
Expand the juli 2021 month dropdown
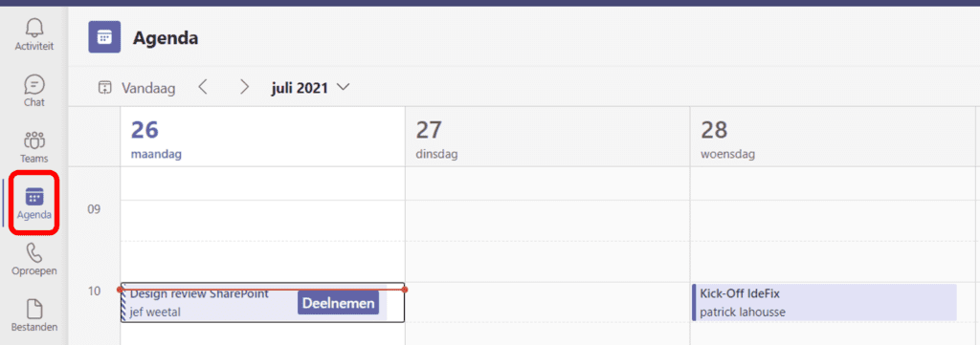point(310,88)
